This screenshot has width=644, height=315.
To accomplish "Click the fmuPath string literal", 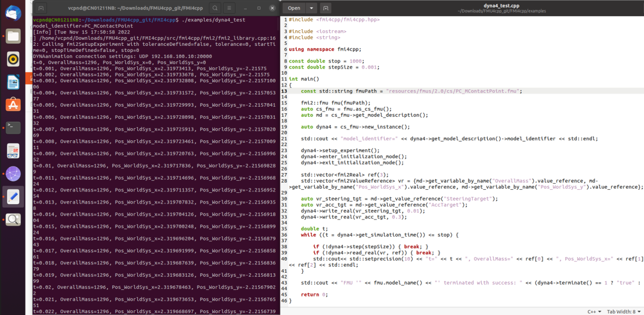I will (453, 91).
